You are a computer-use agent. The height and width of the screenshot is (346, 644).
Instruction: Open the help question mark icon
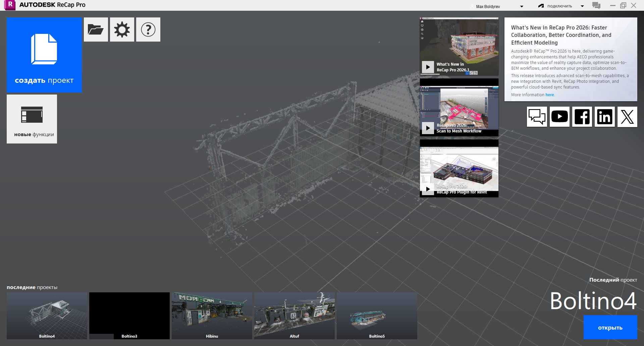point(148,30)
